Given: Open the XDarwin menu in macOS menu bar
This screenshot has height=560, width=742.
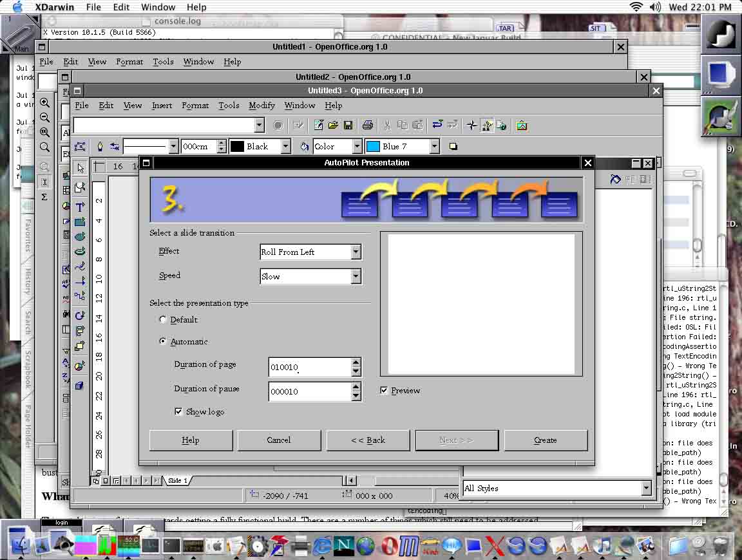Looking at the screenshot, I should point(54,7).
